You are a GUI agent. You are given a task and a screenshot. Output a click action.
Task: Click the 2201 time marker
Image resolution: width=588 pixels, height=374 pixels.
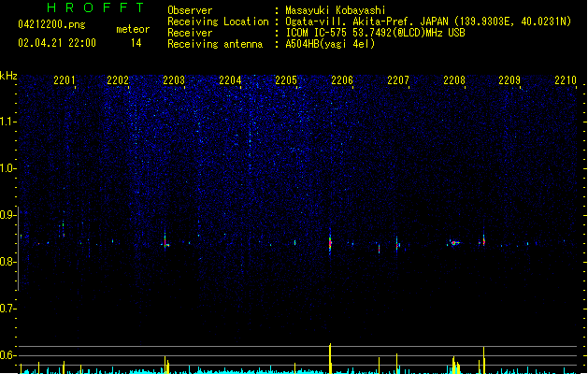[65, 80]
